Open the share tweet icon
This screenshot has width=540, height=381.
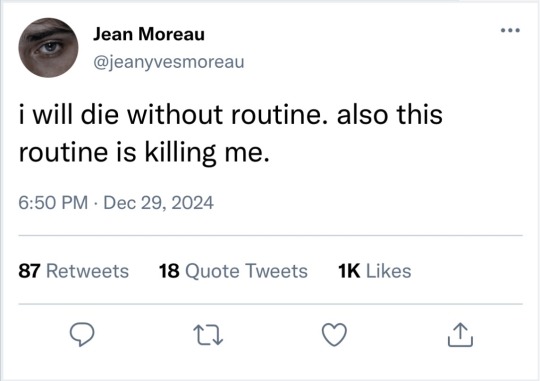coord(460,334)
